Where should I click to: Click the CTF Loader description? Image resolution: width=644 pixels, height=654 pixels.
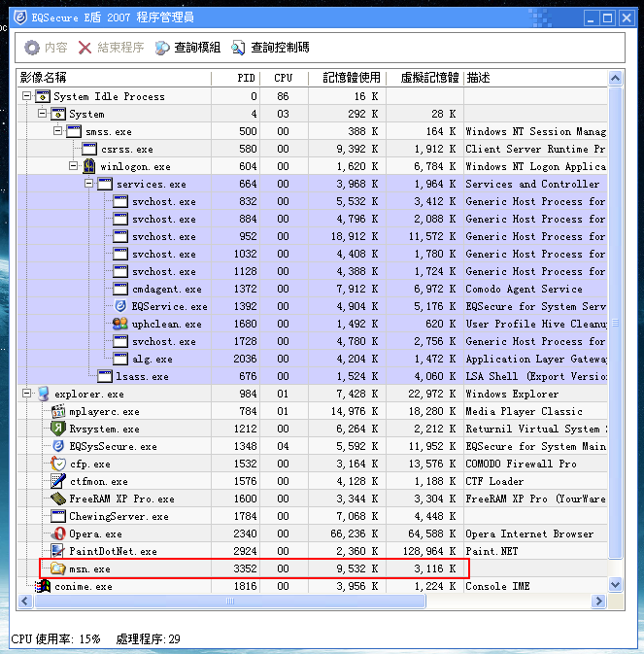(494, 481)
